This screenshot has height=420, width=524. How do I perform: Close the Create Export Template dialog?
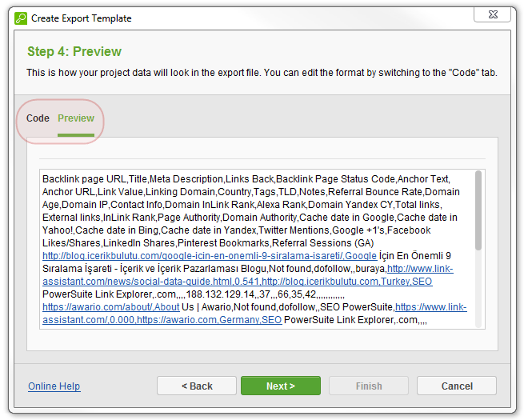click(493, 14)
